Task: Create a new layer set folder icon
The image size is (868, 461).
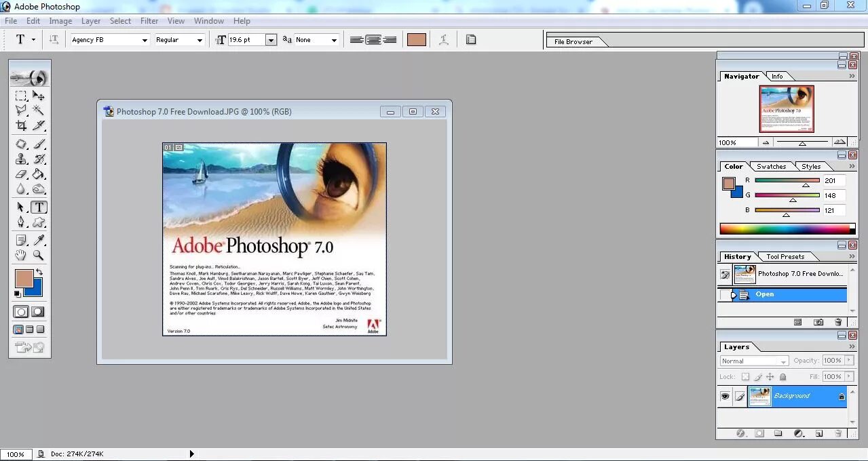Action: point(778,433)
